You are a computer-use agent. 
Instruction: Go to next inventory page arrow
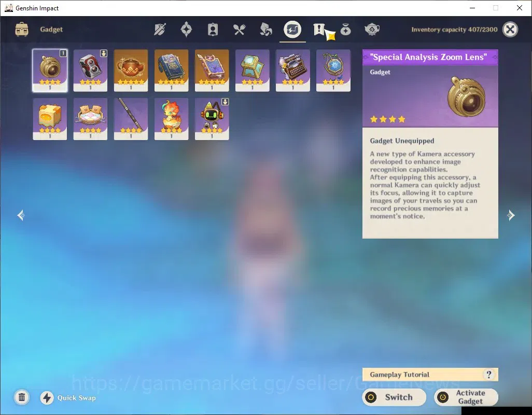511,215
